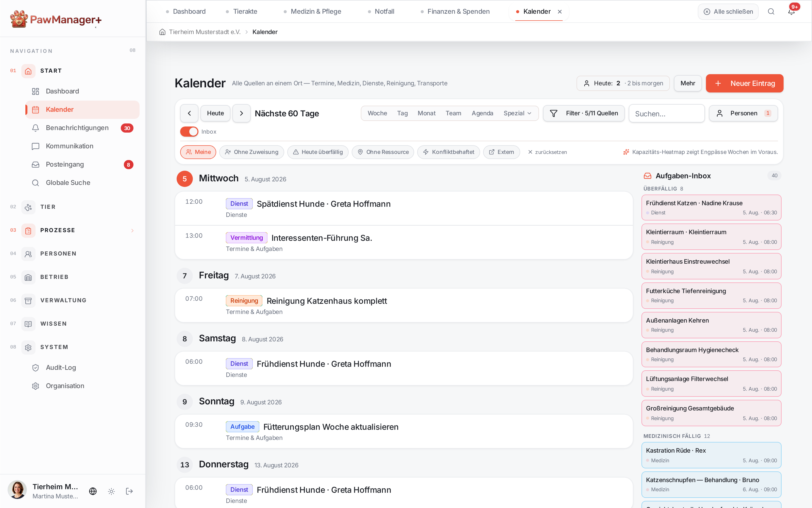Open the TIER paw section icon
Screen dimensions: 812x508
click(28, 207)
